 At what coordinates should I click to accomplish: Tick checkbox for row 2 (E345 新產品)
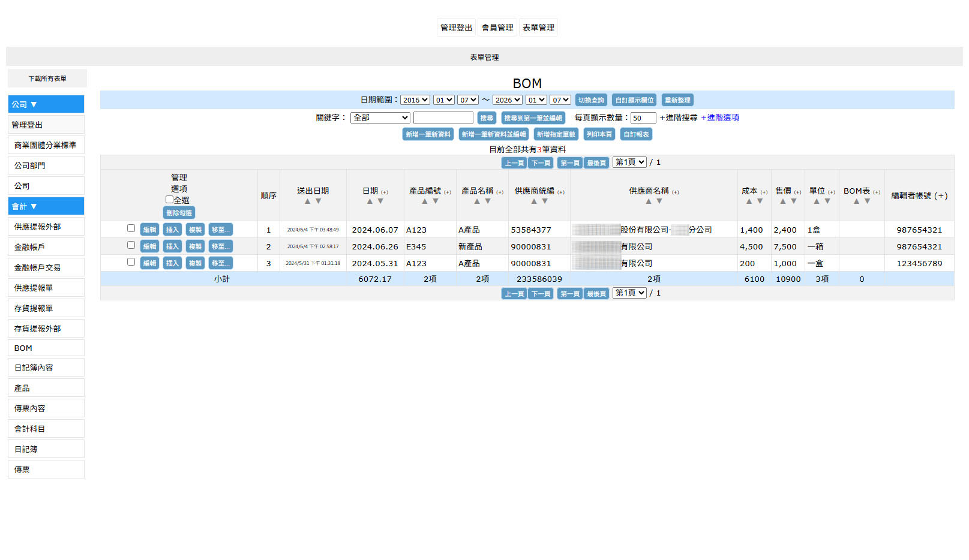pyautogui.click(x=131, y=245)
